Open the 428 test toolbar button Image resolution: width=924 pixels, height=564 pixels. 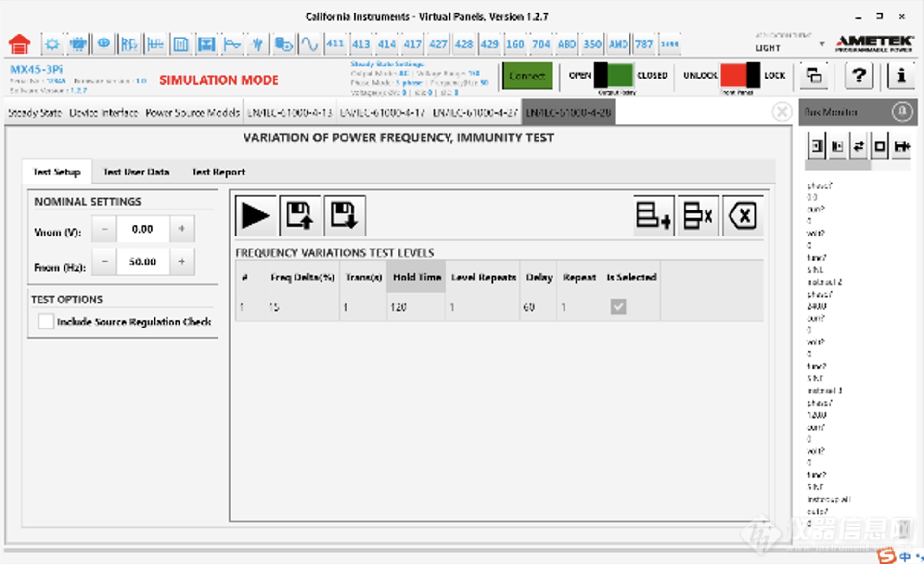(464, 44)
